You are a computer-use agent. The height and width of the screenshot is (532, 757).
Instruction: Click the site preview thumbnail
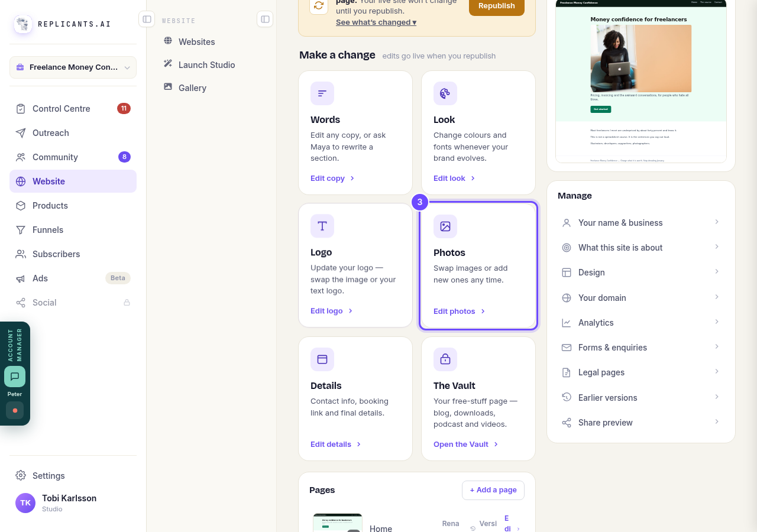click(x=641, y=81)
